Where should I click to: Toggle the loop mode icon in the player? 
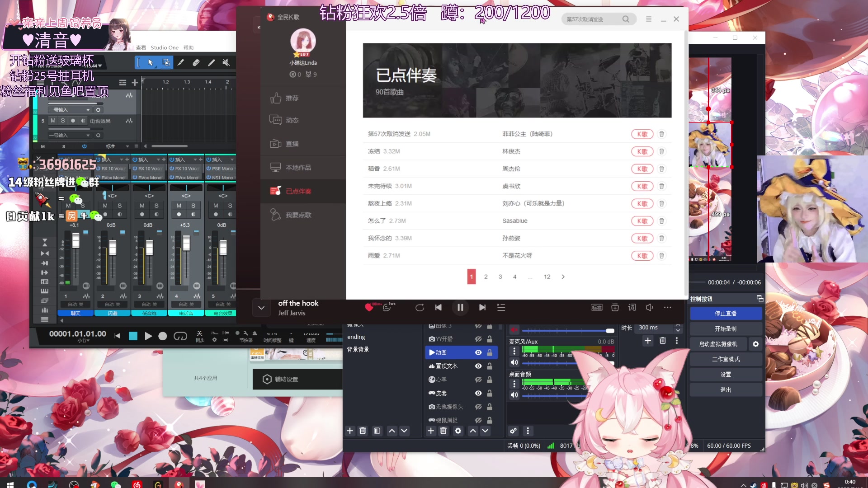(x=420, y=307)
